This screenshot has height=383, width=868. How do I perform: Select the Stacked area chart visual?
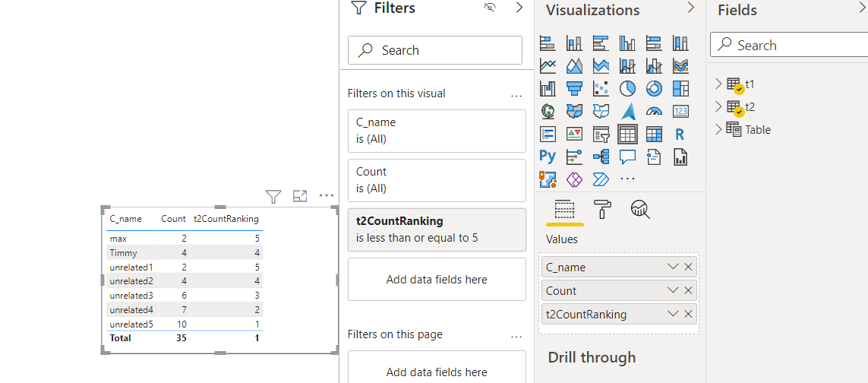point(601,66)
